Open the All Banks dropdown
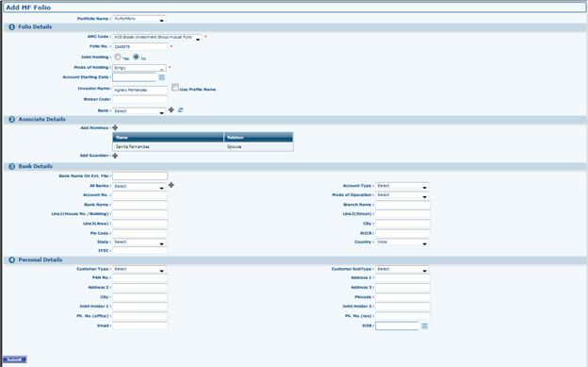The image size is (588, 367). pos(139,186)
